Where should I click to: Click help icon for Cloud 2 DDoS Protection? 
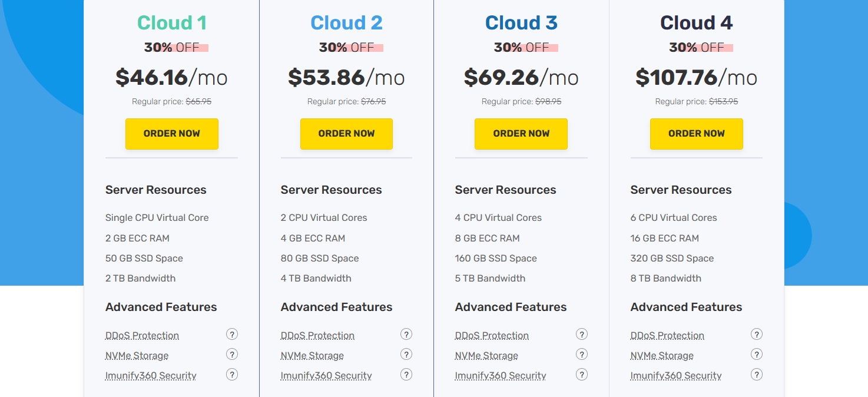406,335
